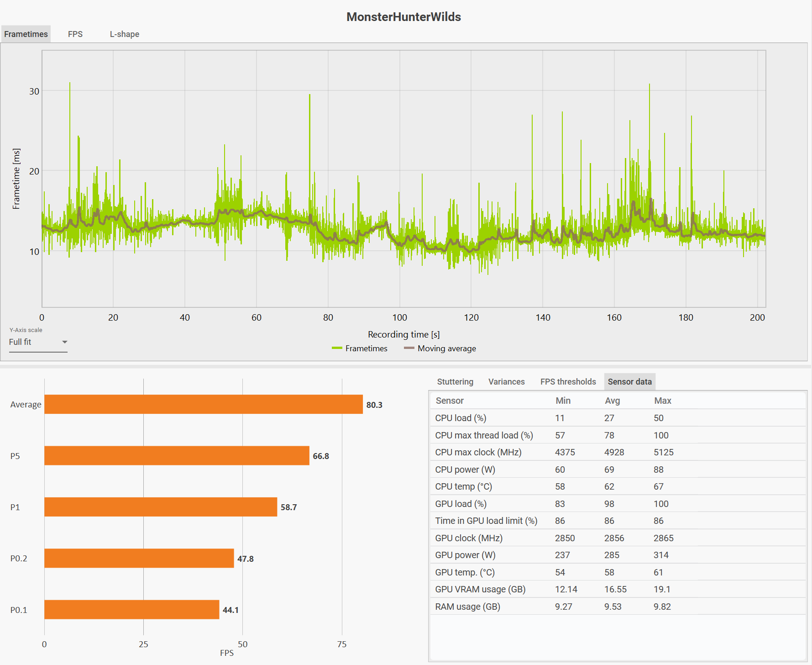Select the GPU clock (MHz) row

click(618, 538)
